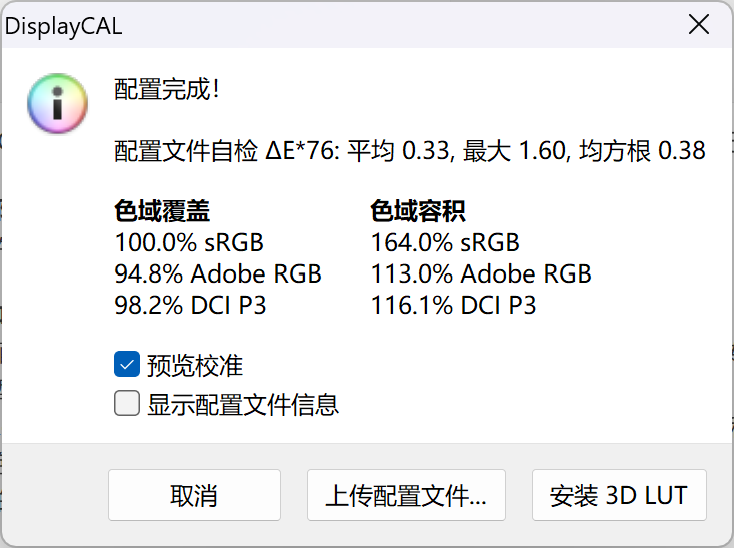Image resolution: width=734 pixels, height=548 pixels.
Task: Select the 100.0% sRGB coverage value
Action: (x=189, y=242)
